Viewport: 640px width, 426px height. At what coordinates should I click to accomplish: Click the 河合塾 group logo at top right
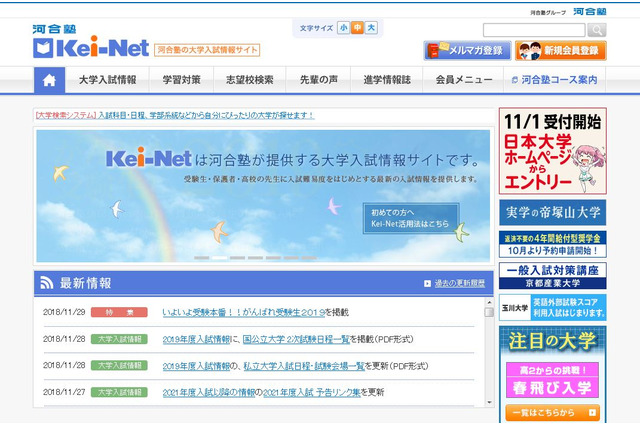click(x=589, y=11)
